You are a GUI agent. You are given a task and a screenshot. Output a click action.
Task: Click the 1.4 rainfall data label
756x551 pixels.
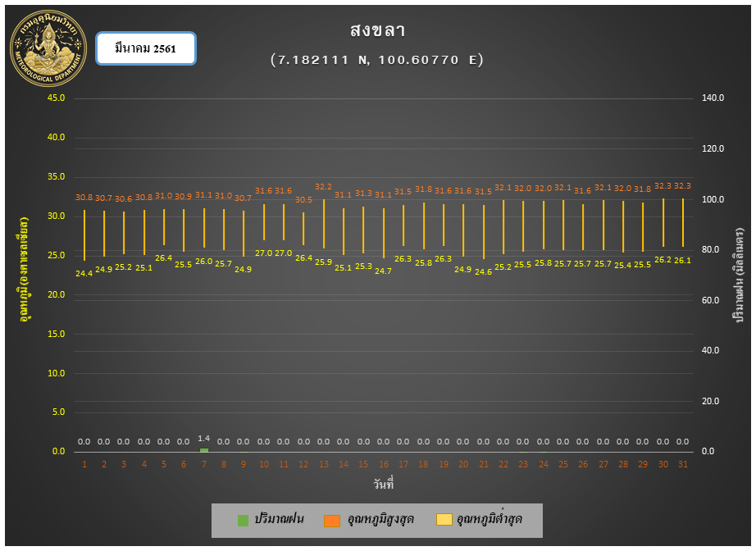tap(204, 438)
